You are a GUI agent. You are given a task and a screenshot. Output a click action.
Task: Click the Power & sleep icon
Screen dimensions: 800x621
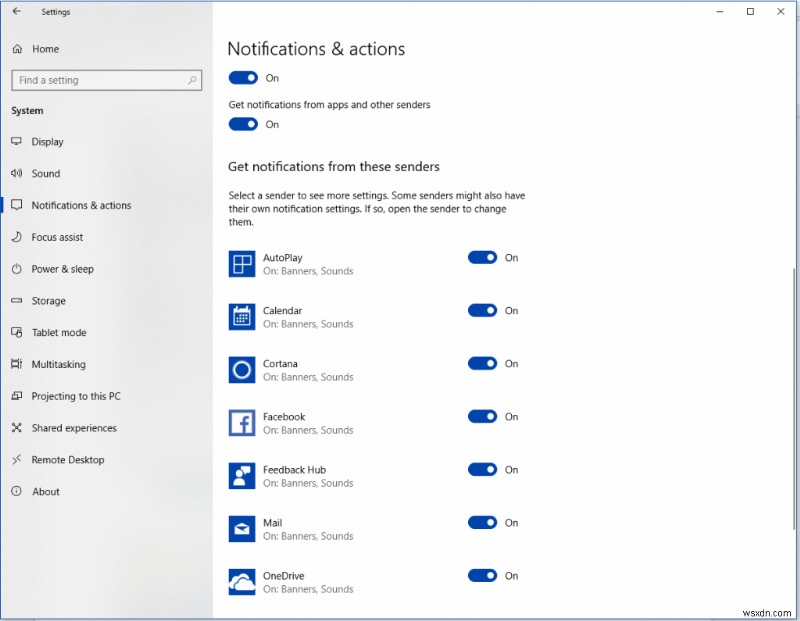click(15, 269)
